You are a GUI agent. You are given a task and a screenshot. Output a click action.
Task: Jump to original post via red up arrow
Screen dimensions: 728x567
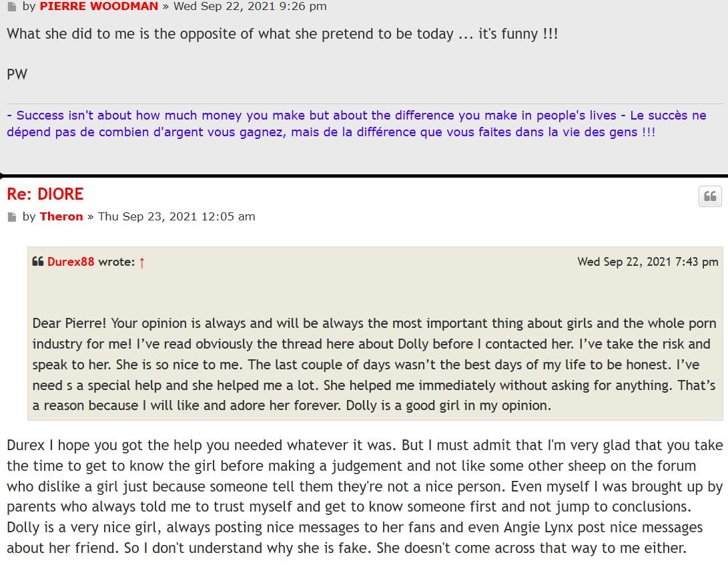(x=141, y=262)
